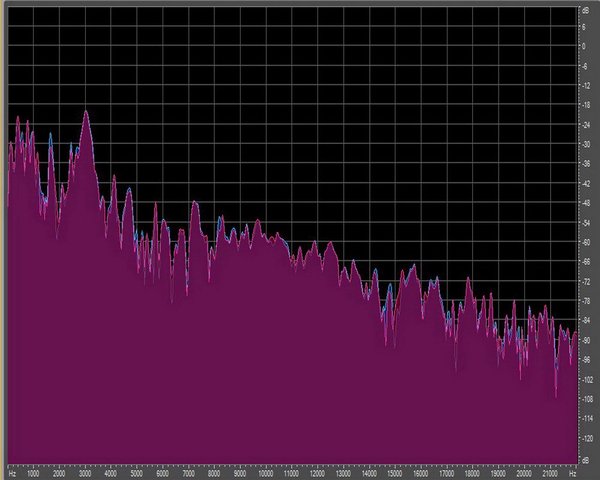Click the 20000 Hz frequency axis label
Image resolution: width=600 pixels, height=480 pixels.
pos(524,474)
